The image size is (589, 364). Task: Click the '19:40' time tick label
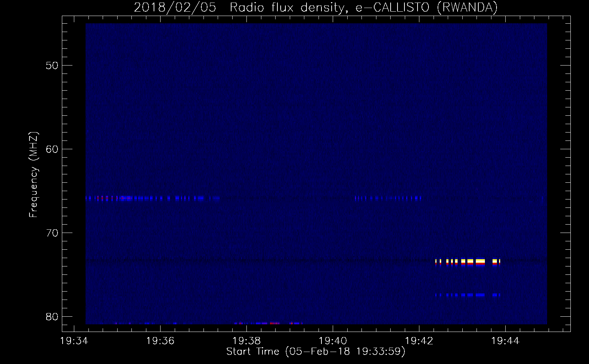333,341
